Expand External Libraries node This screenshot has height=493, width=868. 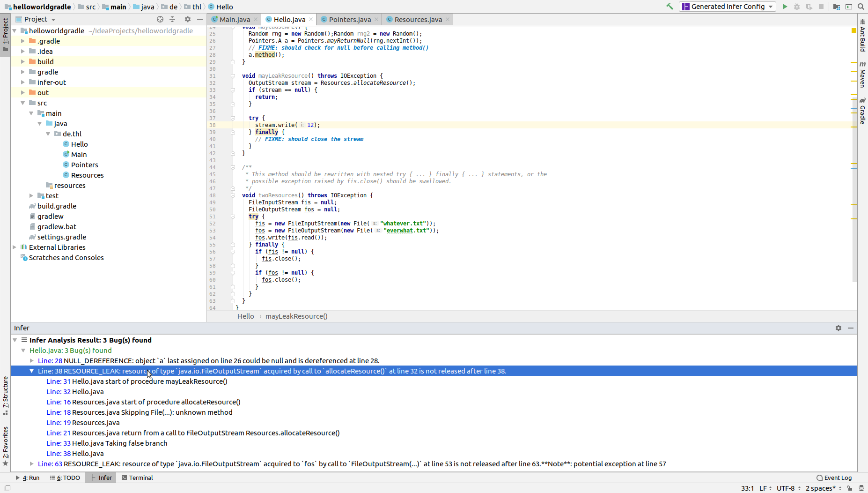click(15, 247)
